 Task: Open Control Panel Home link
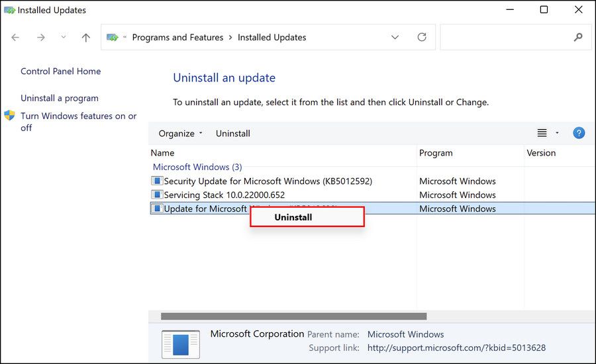(x=60, y=71)
